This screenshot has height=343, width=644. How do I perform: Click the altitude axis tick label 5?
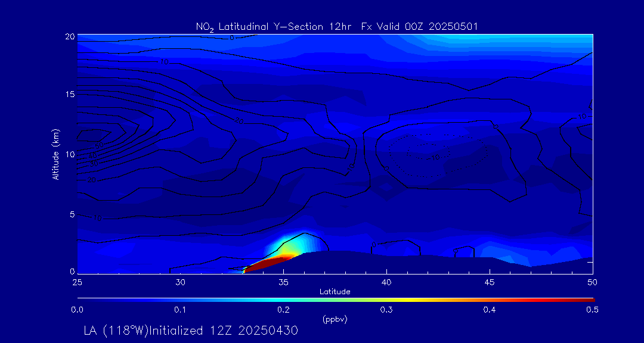pyautogui.click(x=72, y=214)
